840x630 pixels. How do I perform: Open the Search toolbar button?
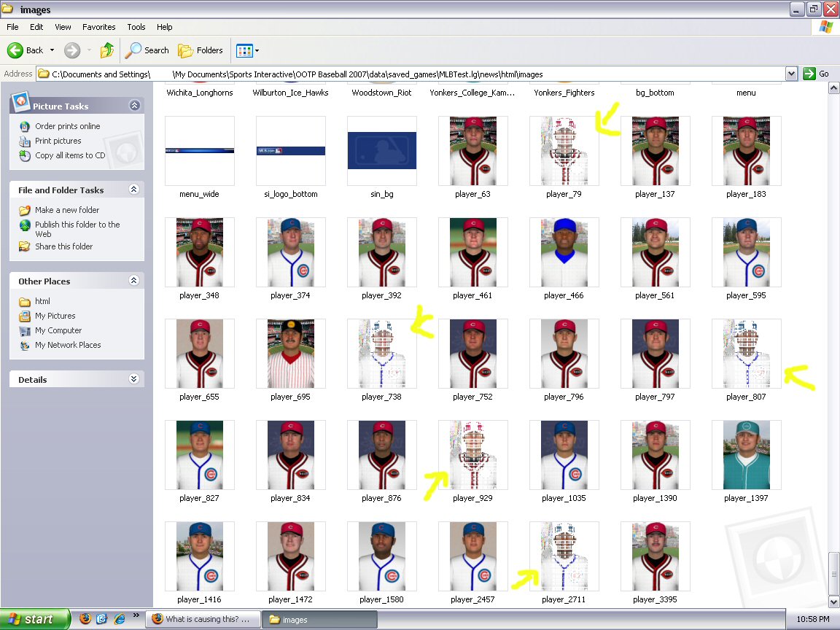click(x=147, y=50)
